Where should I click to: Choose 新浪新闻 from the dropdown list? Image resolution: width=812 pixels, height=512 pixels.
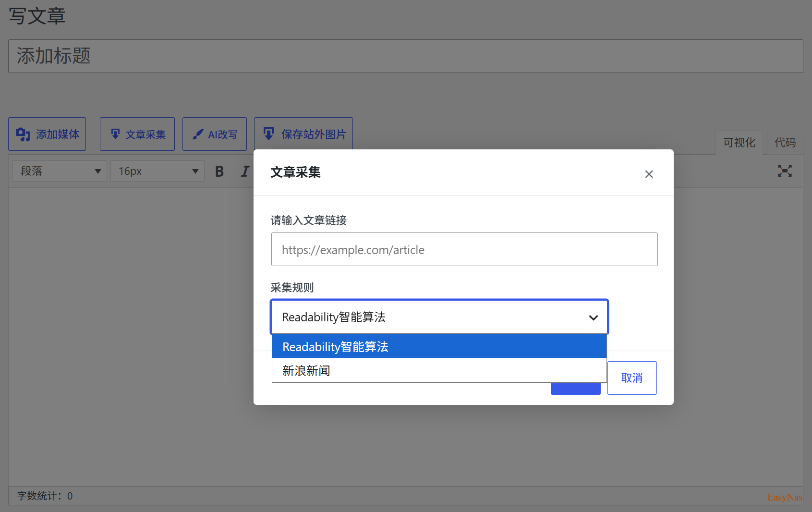click(439, 370)
